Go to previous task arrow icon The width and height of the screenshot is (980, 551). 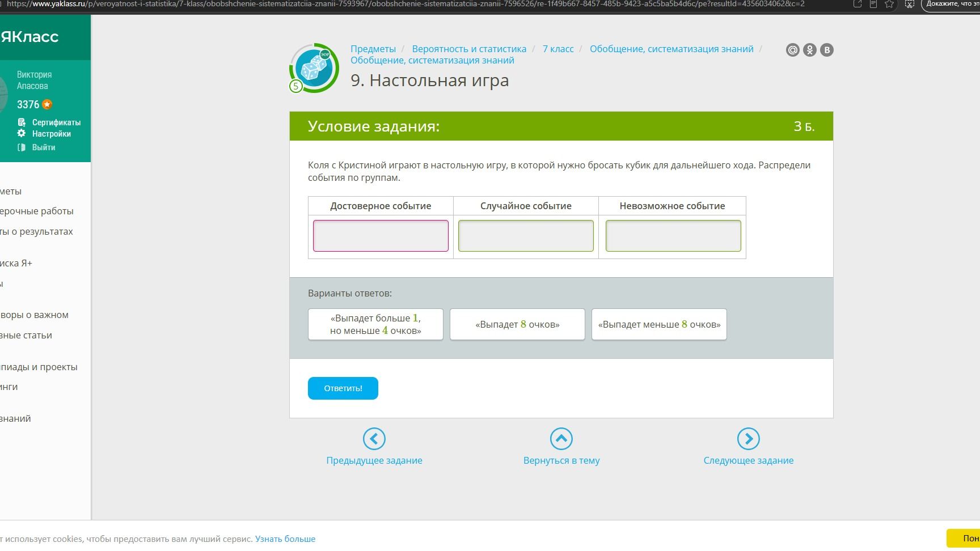[374, 439]
